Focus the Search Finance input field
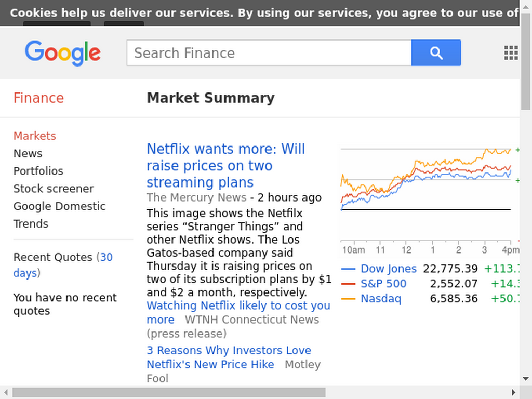Image resolution: width=532 pixels, height=399 pixels. (x=269, y=53)
